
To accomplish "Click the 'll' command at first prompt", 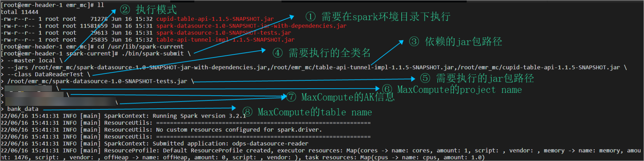I will [x=101, y=5].
